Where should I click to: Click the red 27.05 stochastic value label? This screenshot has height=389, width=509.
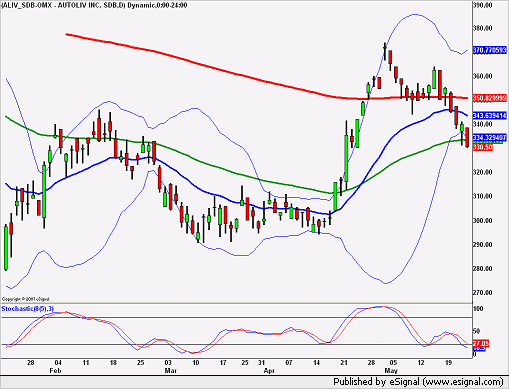pyautogui.click(x=481, y=343)
